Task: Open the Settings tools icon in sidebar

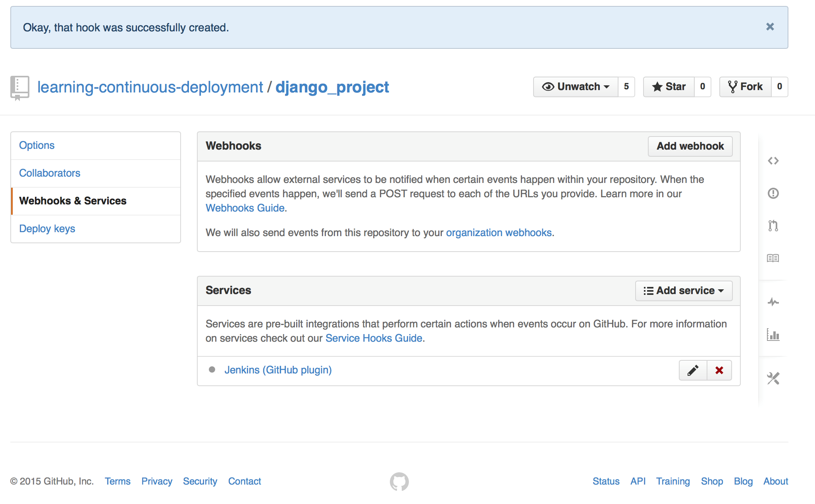Action: click(x=773, y=378)
